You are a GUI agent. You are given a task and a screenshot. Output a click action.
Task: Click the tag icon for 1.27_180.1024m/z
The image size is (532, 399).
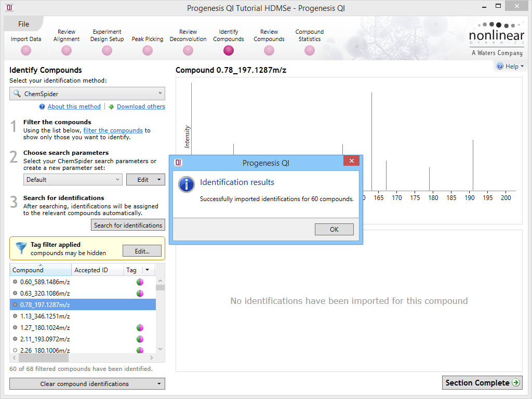coord(140,328)
